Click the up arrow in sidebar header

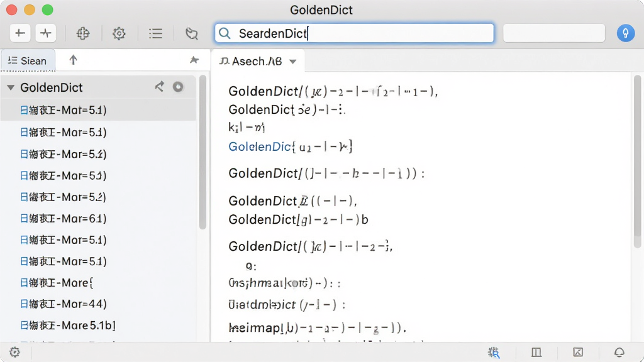coord(73,60)
